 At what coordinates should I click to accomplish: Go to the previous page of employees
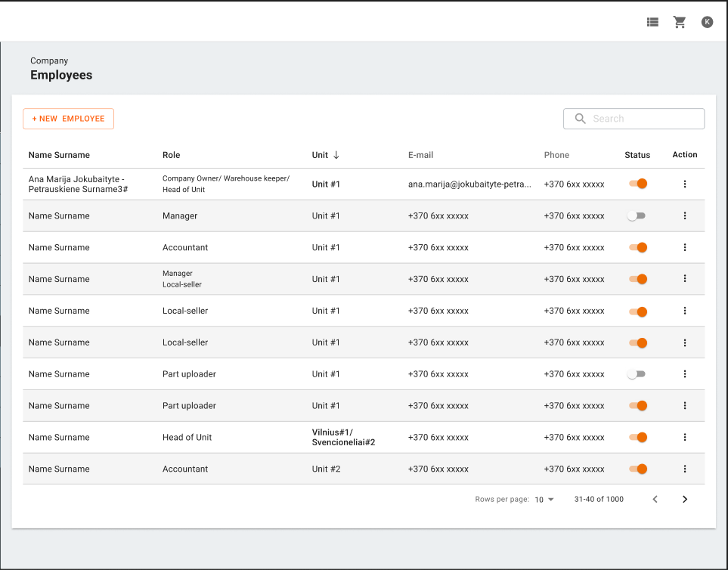tap(655, 499)
